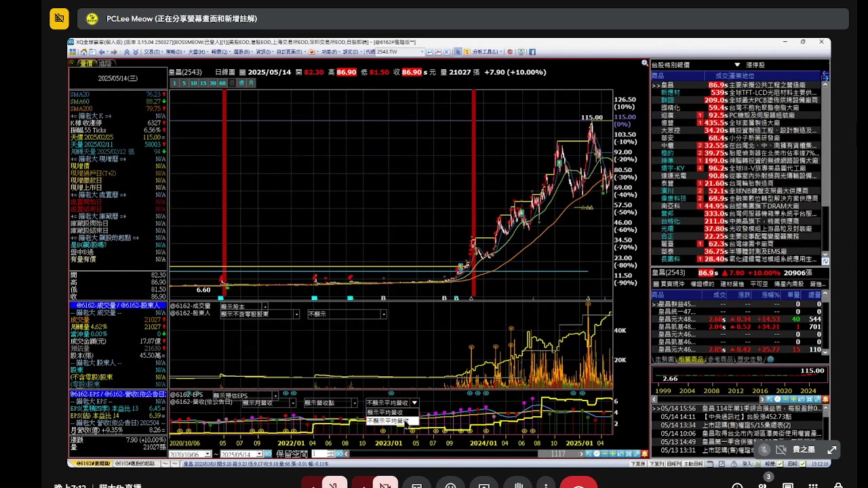This screenshot has width=868, height=488.
Task: Select the 日 (daily) period button
Action: pos(232,83)
